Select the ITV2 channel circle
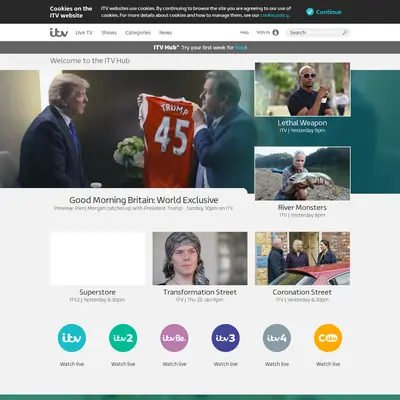Viewport: 400px width, 400px height. coord(123,338)
